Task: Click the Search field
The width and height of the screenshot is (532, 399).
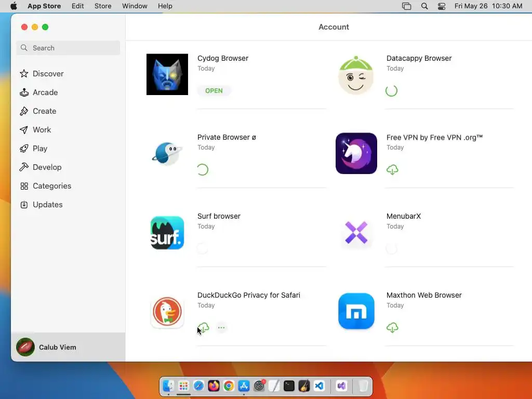Action: 68,48
